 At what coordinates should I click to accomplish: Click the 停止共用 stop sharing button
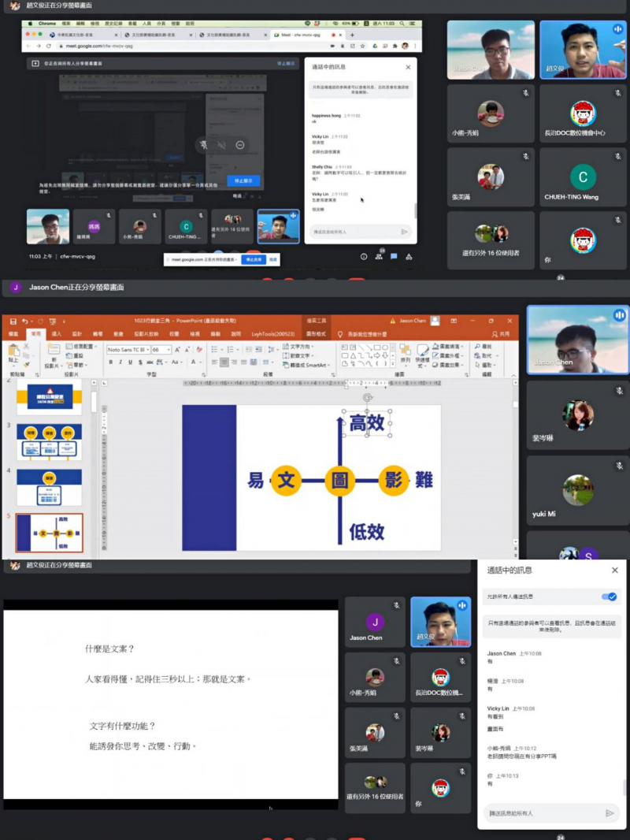[x=253, y=259]
